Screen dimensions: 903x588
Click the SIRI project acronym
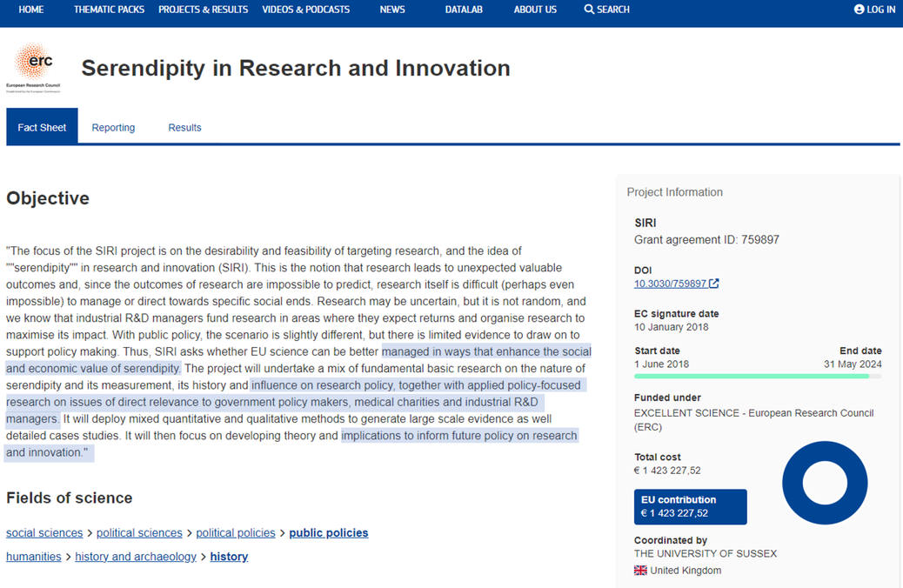(645, 223)
